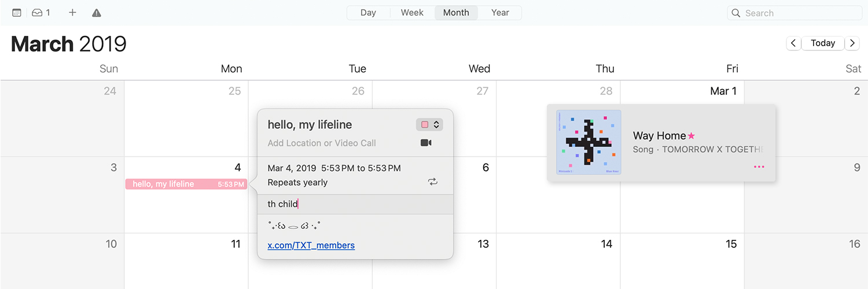Image resolution: width=868 pixels, height=289 pixels.
Task: Jump to Today
Action: pos(822,43)
